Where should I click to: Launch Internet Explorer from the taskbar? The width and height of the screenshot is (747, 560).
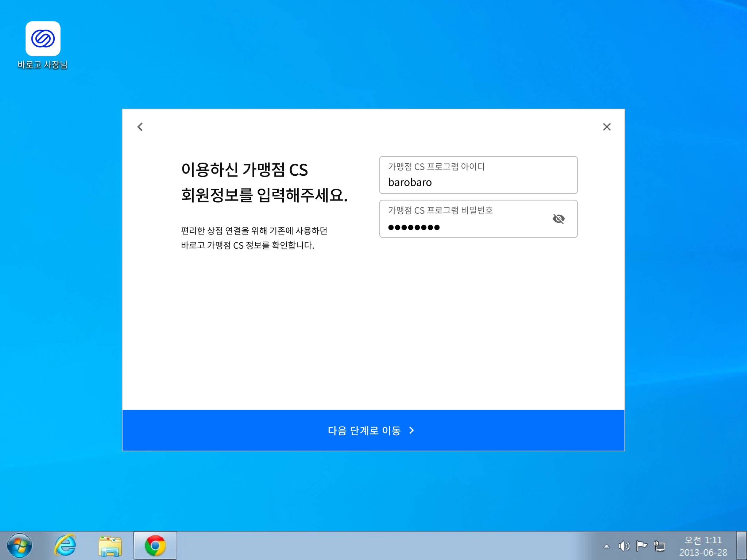point(65,545)
